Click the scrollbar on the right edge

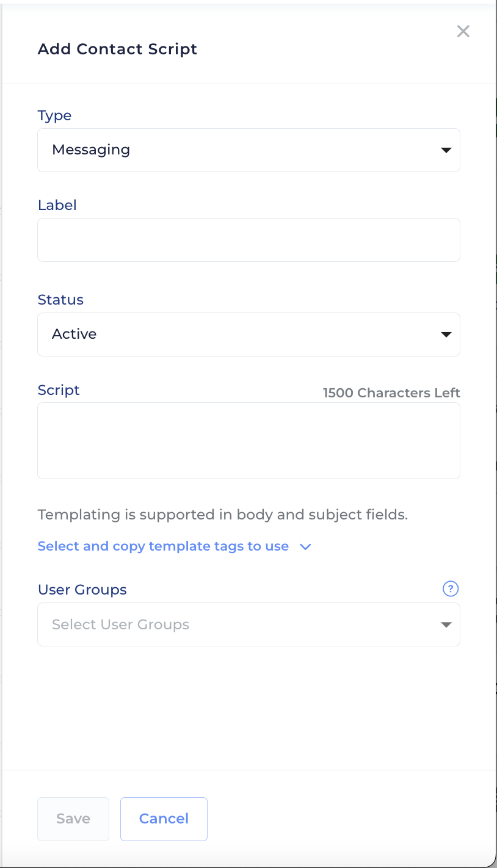click(495, 427)
